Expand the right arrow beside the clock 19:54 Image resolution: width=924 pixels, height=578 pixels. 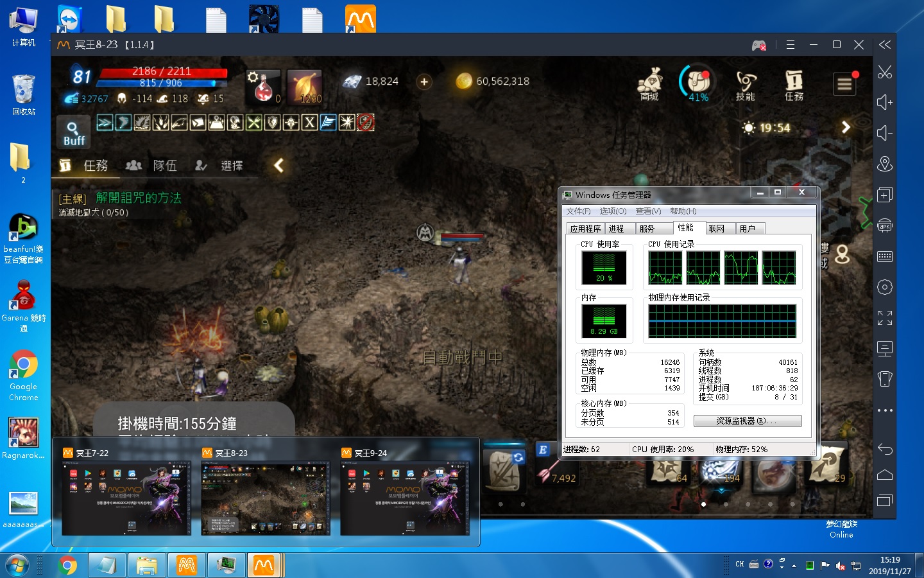pyautogui.click(x=846, y=127)
